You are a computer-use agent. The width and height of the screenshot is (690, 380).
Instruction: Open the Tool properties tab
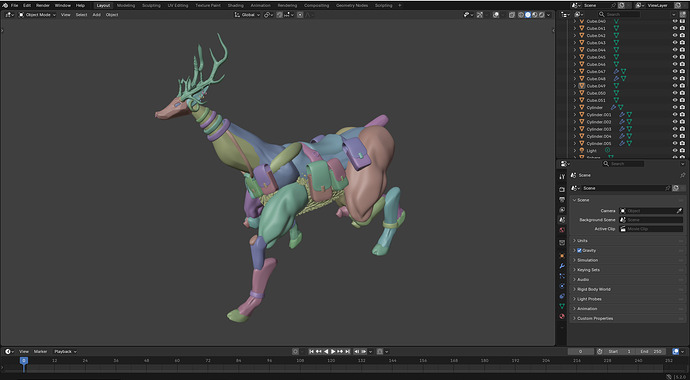point(562,176)
